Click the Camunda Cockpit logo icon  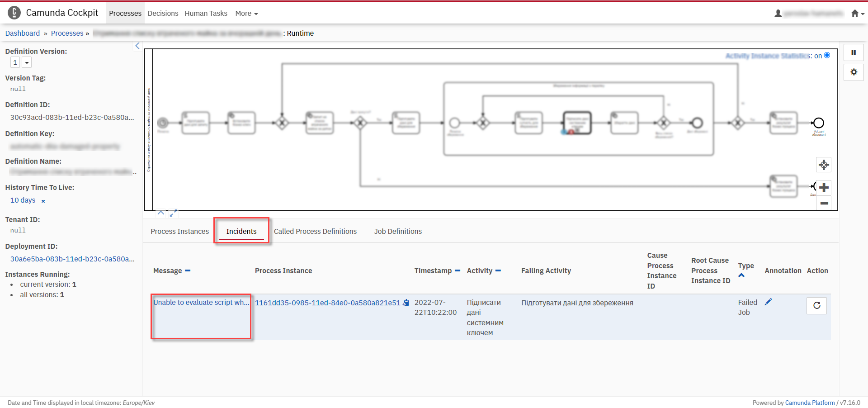[14, 13]
